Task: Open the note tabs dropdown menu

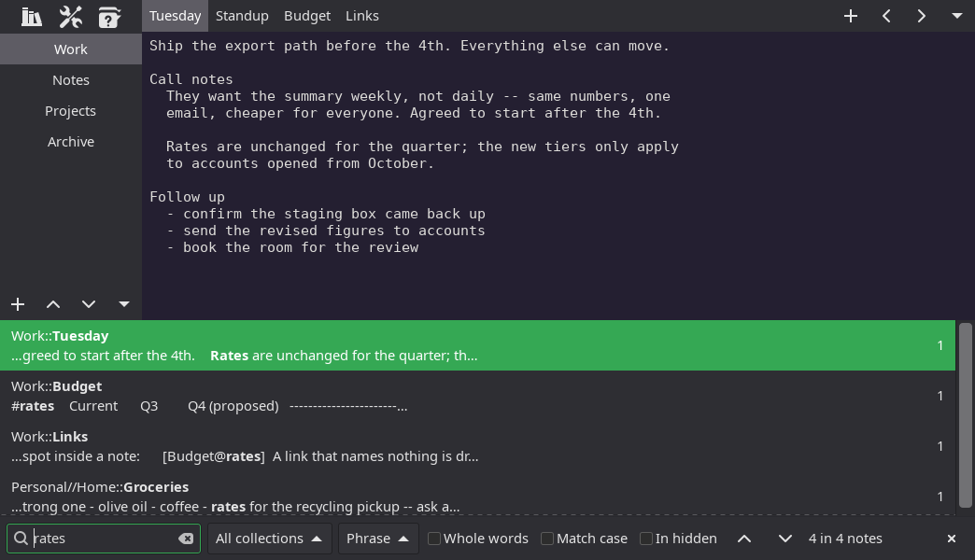Action: pyautogui.click(x=957, y=16)
